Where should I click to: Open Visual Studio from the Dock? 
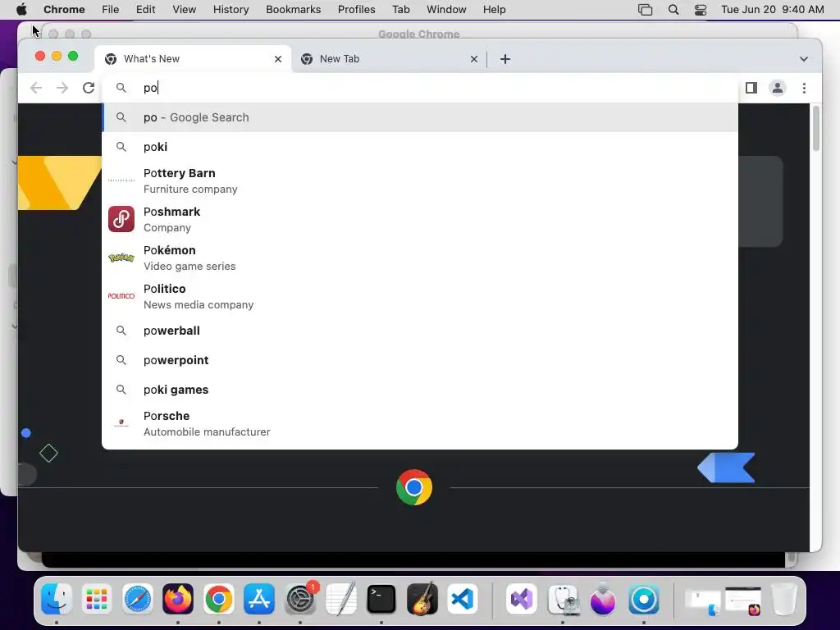point(522,599)
